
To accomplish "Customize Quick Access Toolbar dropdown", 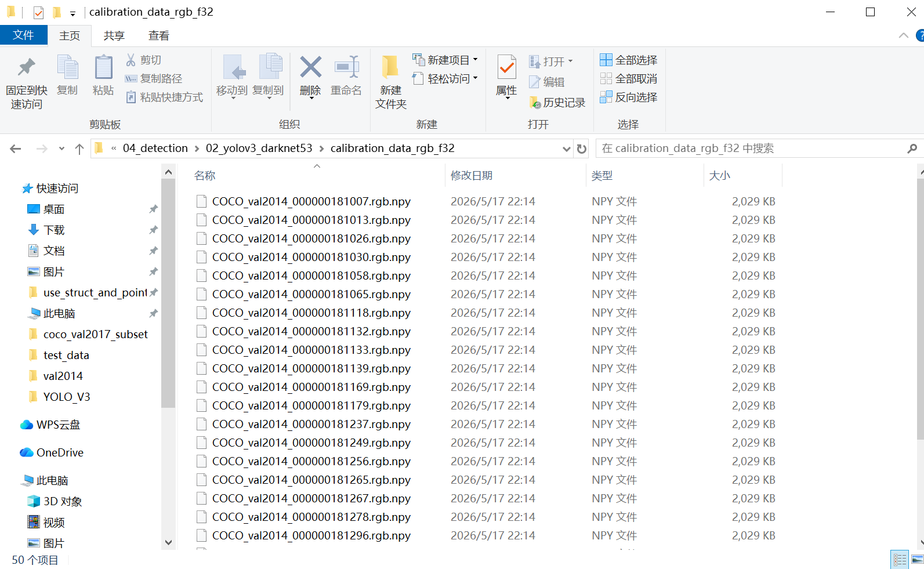I will 73,13.
